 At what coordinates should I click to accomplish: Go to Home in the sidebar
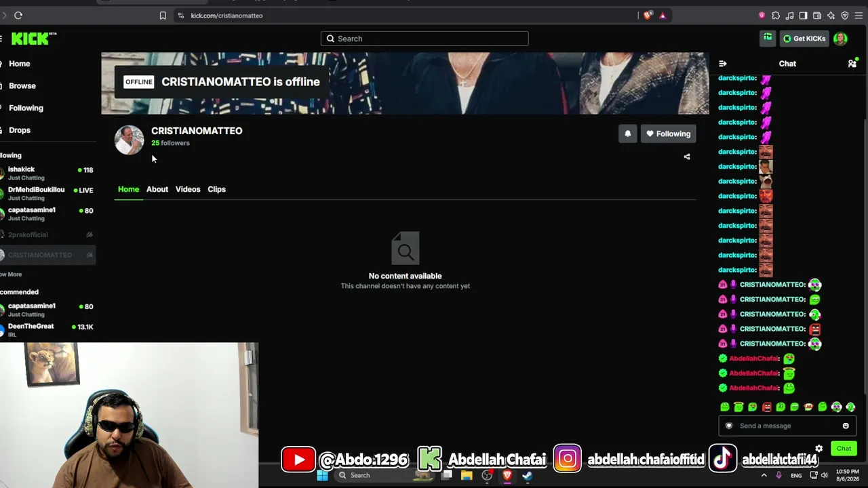click(20, 64)
